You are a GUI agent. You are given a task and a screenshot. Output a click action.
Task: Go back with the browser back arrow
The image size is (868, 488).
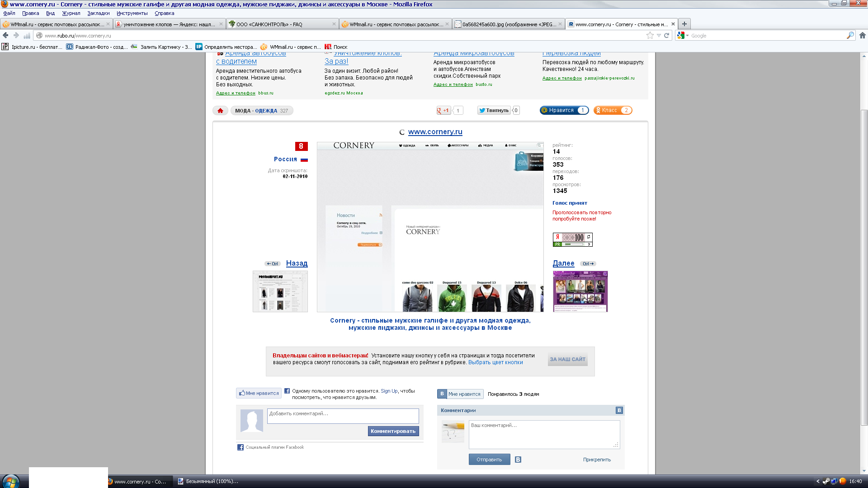pos(5,35)
